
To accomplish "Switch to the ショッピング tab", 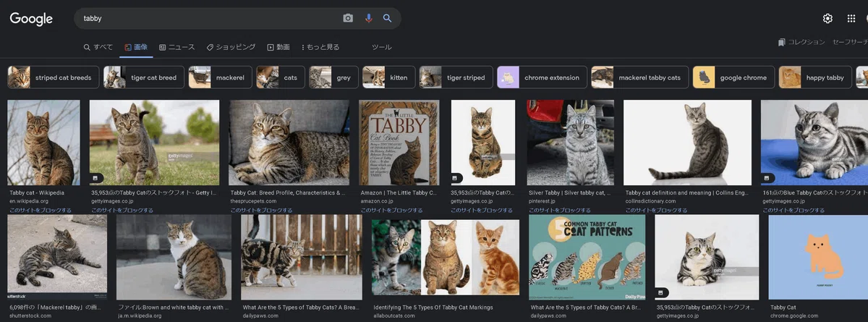I will tap(231, 47).
